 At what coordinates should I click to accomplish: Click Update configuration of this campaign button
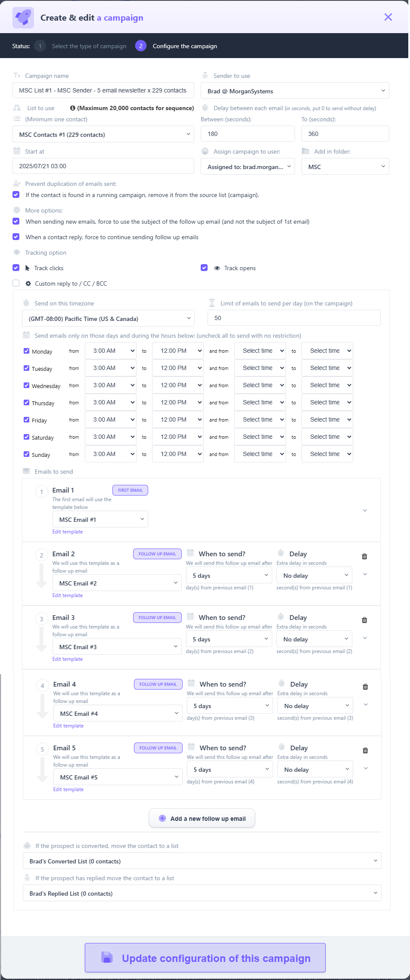coord(205,958)
